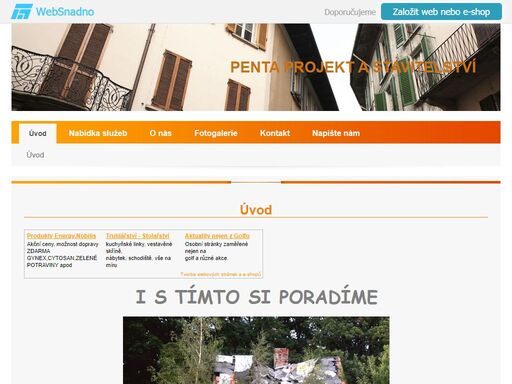Open the O nás menu item
The image size is (512, 384).
point(160,133)
